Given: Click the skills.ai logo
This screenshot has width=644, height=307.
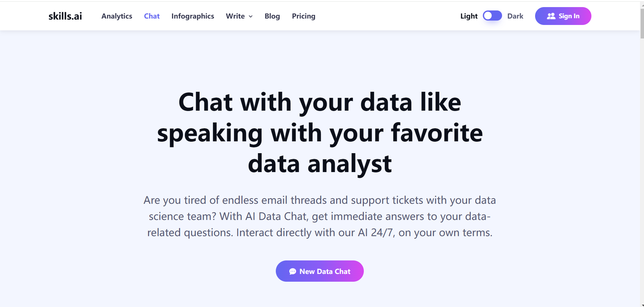Looking at the screenshot, I should click(65, 16).
